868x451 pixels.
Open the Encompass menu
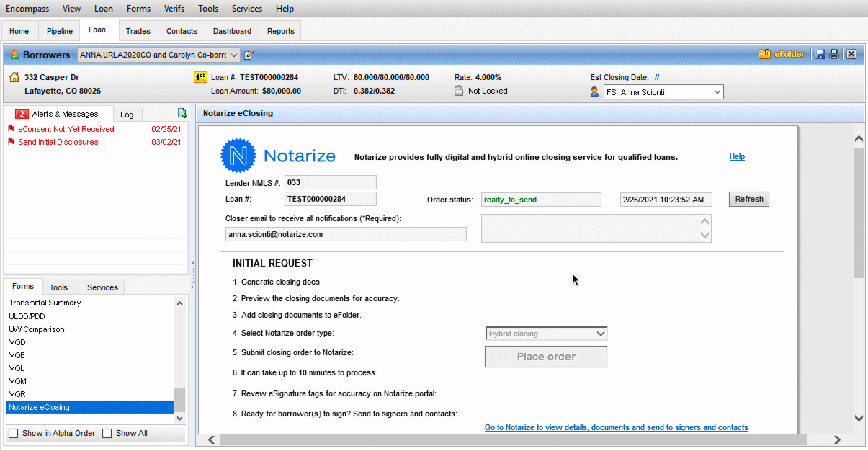click(x=27, y=9)
